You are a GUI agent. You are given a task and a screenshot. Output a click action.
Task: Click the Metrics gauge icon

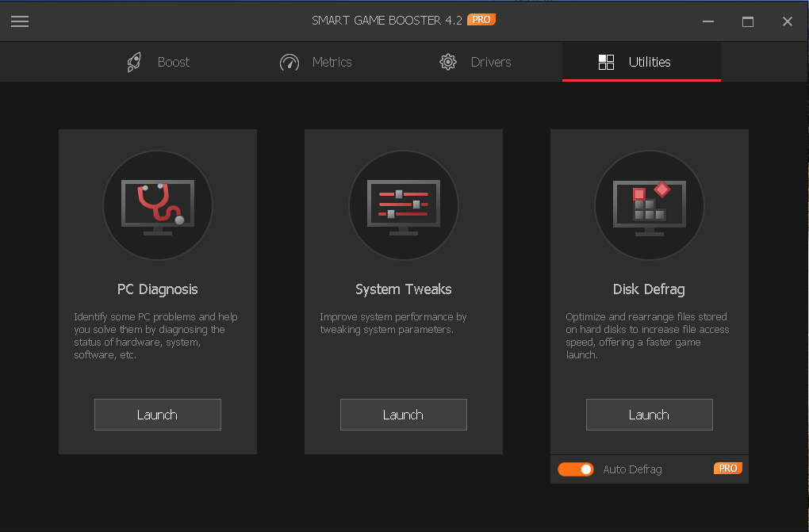pyautogui.click(x=289, y=63)
